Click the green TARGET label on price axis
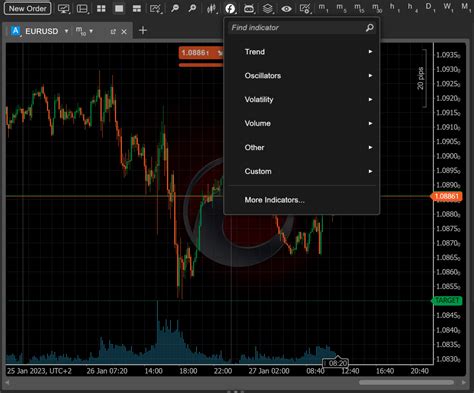 pos(447,301)
